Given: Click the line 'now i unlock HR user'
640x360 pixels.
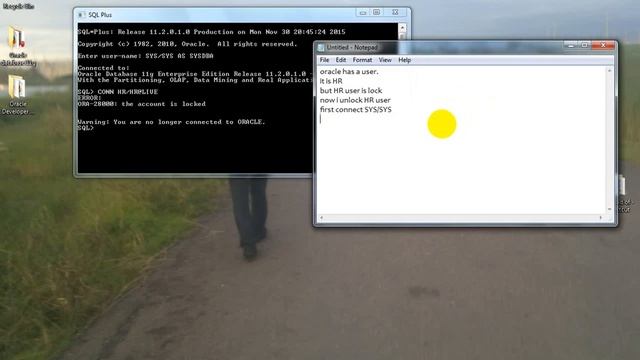Looking at the screenshot, I should (x=355, y=100).
